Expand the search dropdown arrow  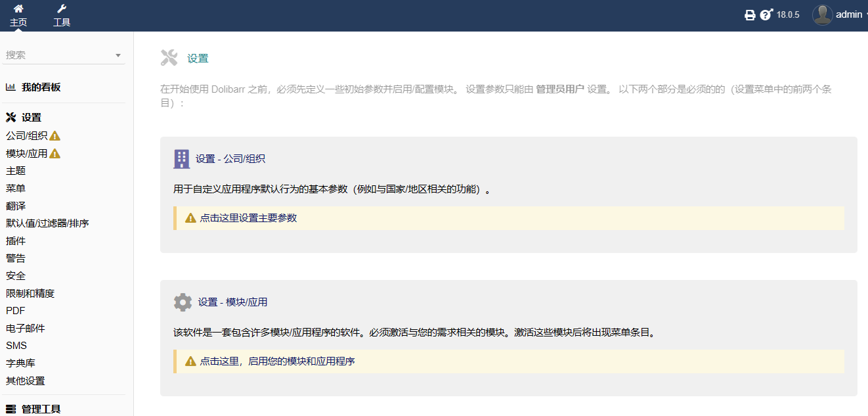[x=118, y=56]
